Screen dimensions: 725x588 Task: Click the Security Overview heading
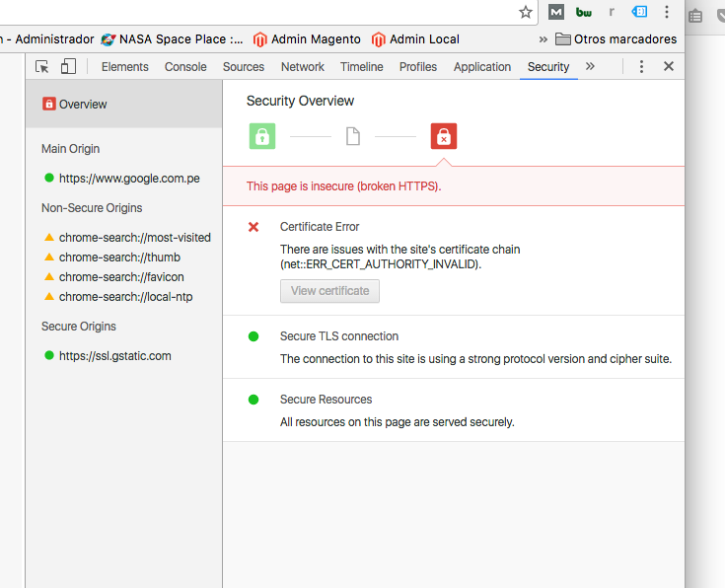(300, 101)
